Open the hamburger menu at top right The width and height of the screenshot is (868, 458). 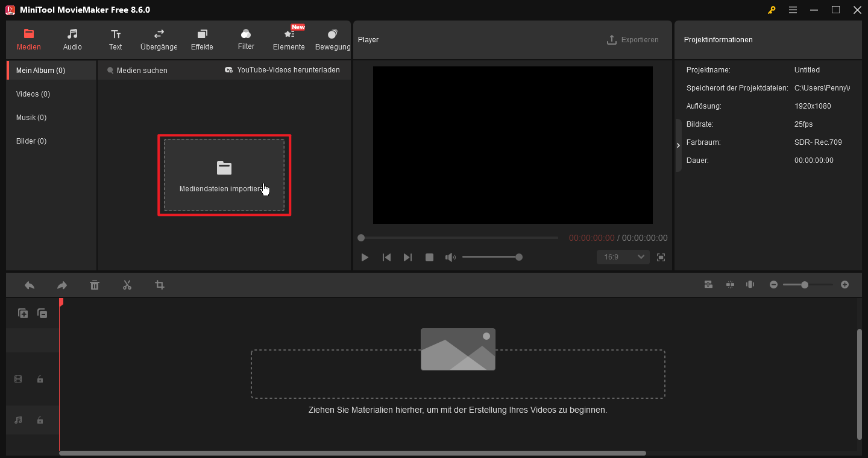click(793, 10)
